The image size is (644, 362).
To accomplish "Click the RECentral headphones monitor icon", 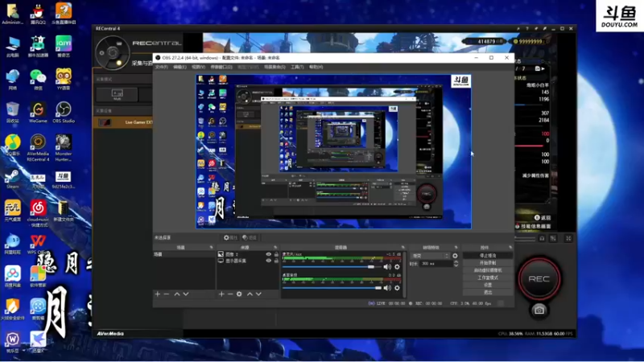I will 542,238.
